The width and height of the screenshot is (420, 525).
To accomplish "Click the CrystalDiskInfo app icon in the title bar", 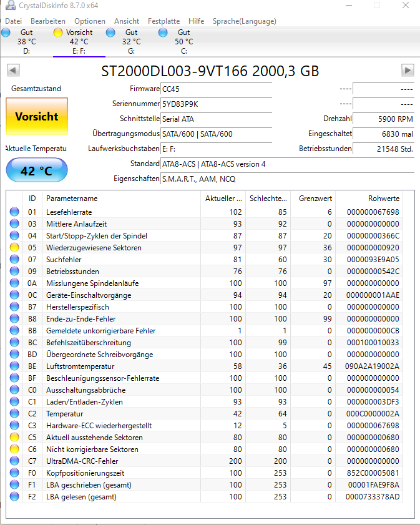I will click(x=11, y=5).
